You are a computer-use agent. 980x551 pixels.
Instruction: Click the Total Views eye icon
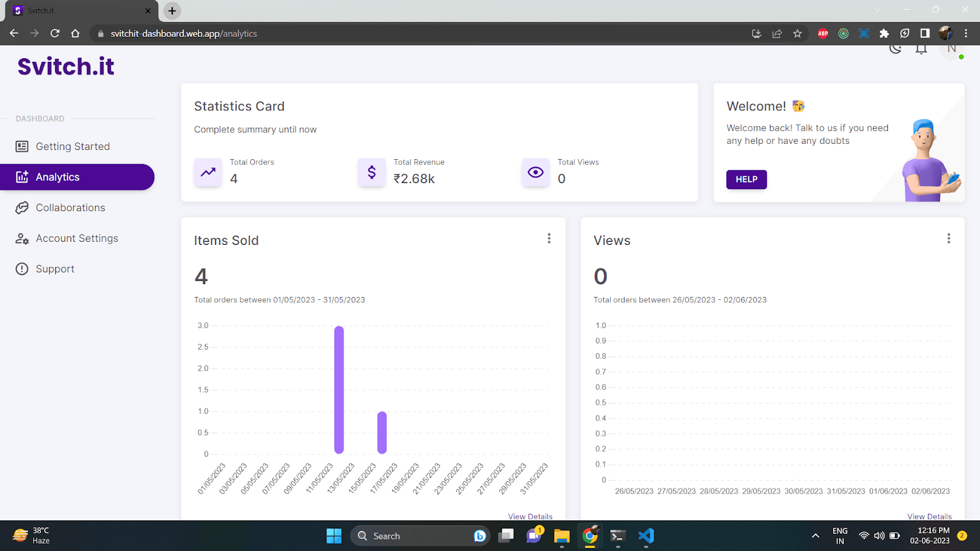(535, 172)
